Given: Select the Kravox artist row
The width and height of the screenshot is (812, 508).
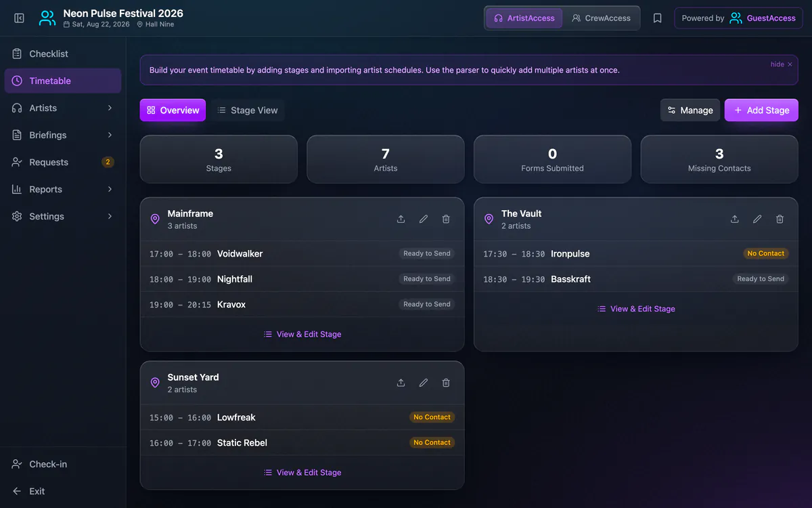Looking at the screenshot, I should pyautogui.click(x=302, y=305).
